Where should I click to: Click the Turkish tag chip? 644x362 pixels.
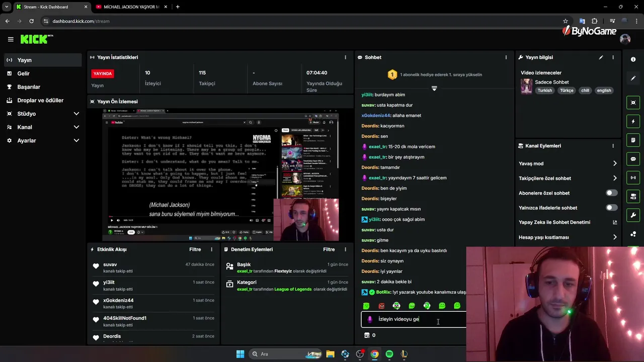point(544,90)
